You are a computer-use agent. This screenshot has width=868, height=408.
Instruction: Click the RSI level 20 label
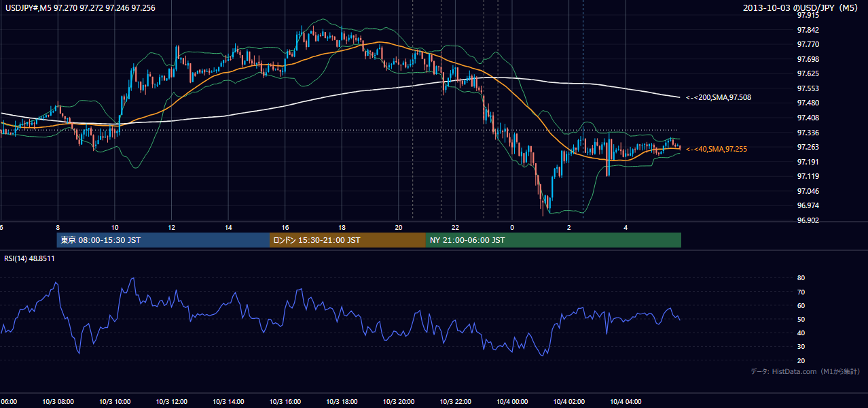(x=801, y=360)
